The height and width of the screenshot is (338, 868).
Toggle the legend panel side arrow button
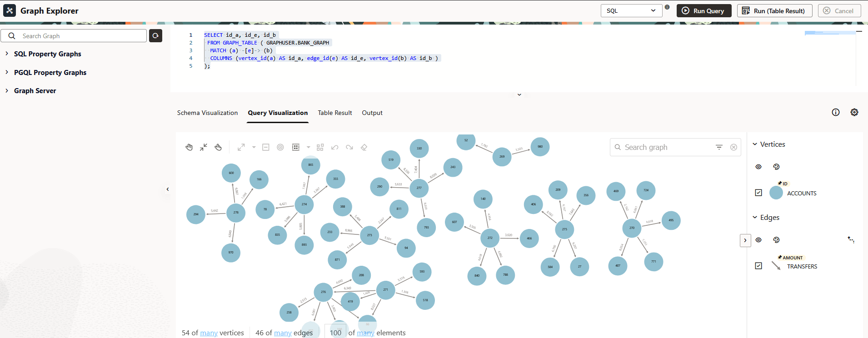(x=745, y=240)
